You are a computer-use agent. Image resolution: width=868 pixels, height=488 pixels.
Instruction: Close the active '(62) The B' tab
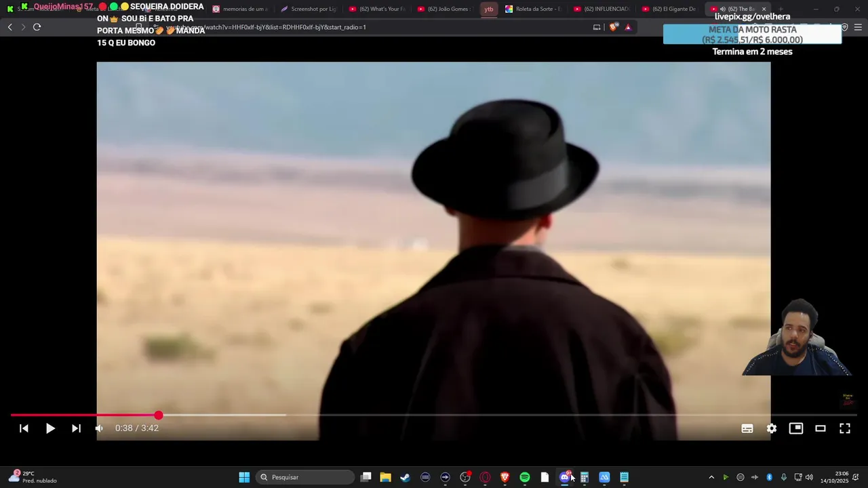pos(764,9)
